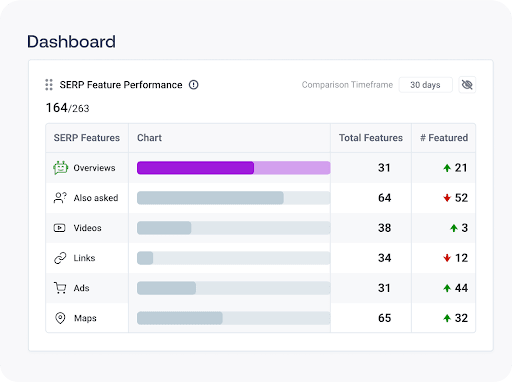Click the Also asked people icon
The height and width of the screenshot is (382, 512).
click(x=60, y=198)
